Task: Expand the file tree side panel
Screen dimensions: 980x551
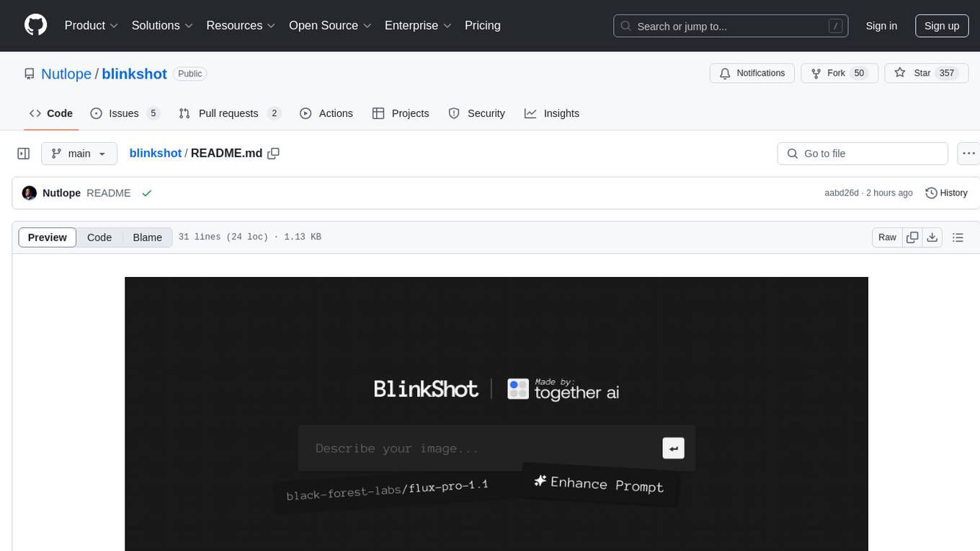Action: point(24,154)
